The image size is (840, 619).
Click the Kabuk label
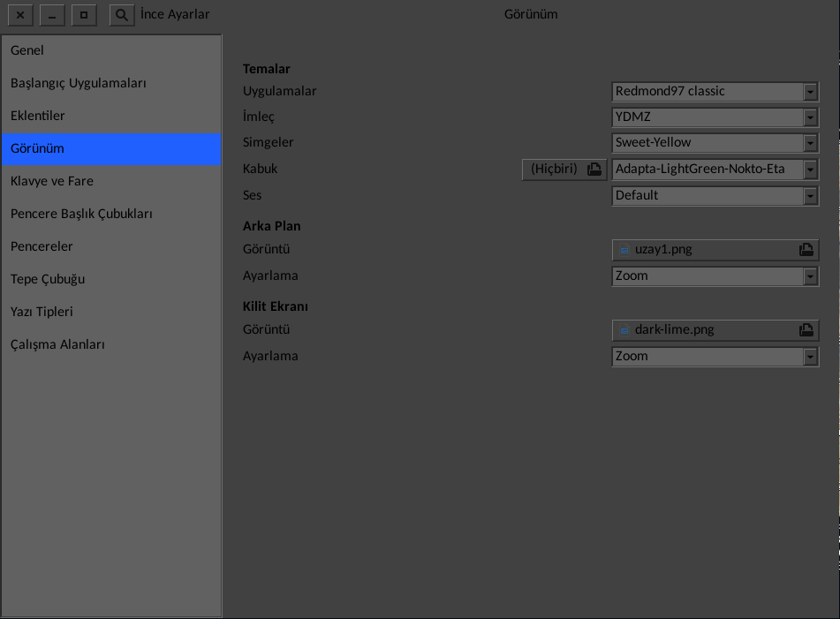click(260, 169)
